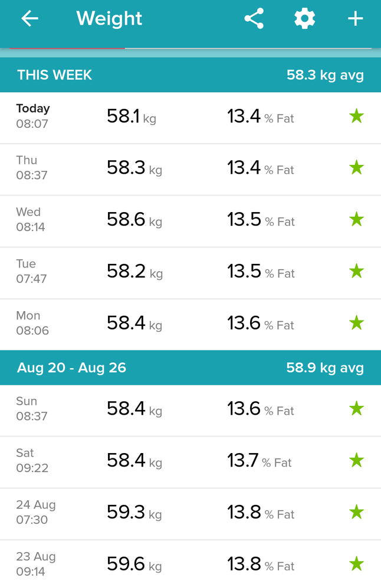Open Today's 58.1 kg weight log
This screenshot has height=588, width=381.
190,118
